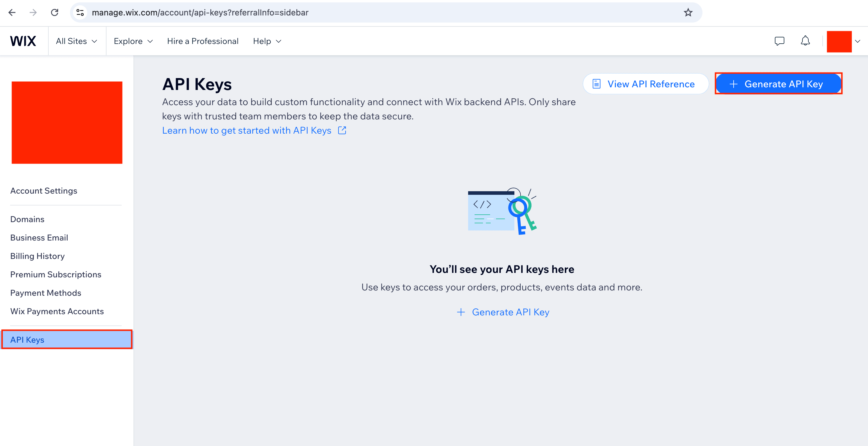The width and height of the screenshot is (868, 446).
Task: Click the View API Reference button
Action: (646, 84)
